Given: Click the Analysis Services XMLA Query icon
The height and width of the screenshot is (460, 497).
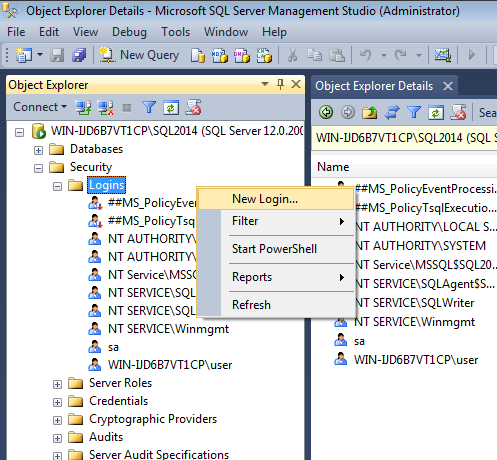Looking at the screenshot, I should click(264, 55).
